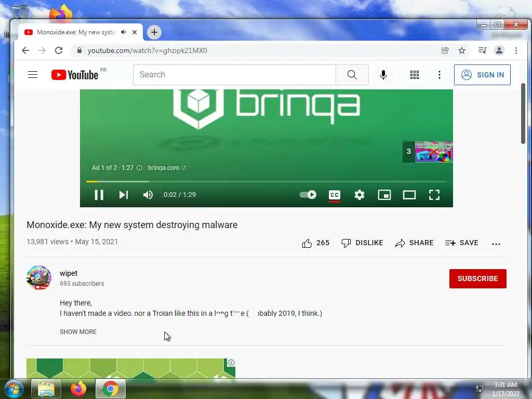532x399 pixels.
Task: Open the Chrome profile avatar icon
Action: 499,50
